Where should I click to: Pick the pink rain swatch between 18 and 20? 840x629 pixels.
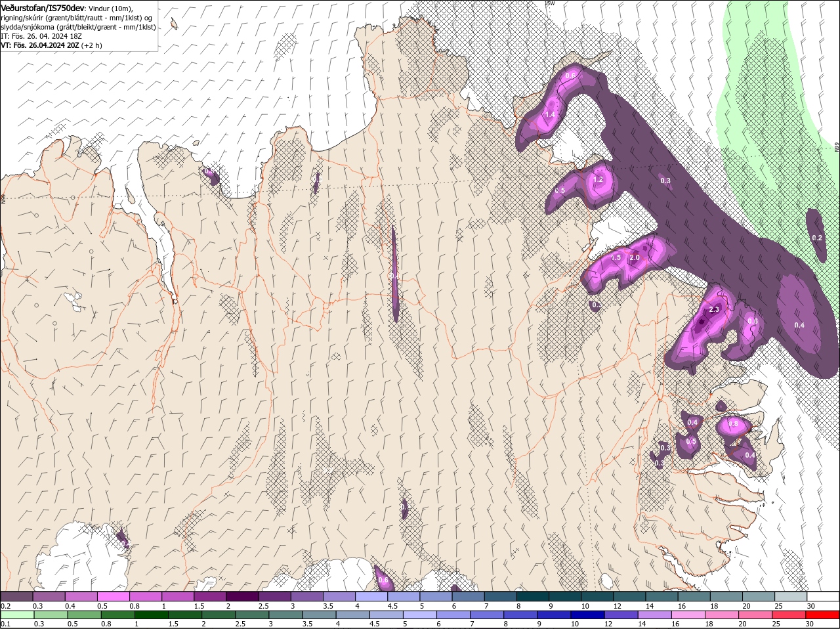coord(723,615)
